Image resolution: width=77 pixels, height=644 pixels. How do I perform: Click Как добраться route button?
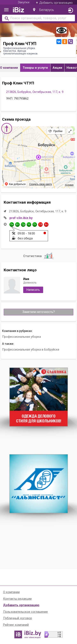pyautogui.click(x=15, y=184)
